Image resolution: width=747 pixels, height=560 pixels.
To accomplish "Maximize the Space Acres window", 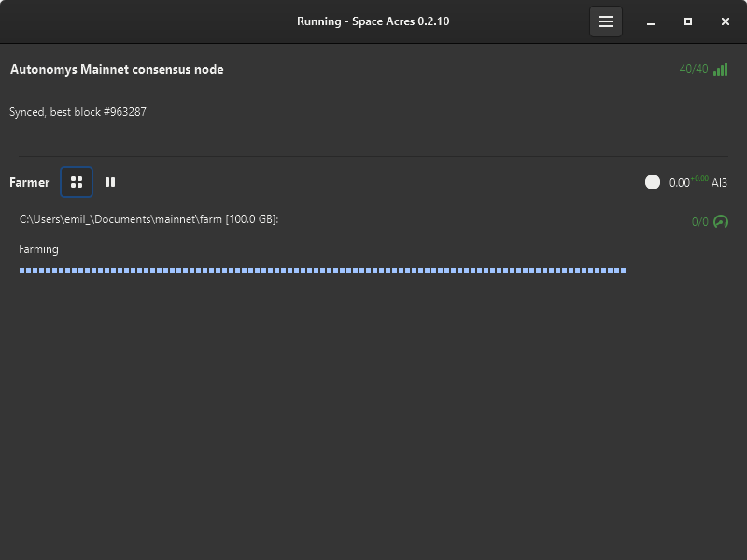I will tap(688, 21).
